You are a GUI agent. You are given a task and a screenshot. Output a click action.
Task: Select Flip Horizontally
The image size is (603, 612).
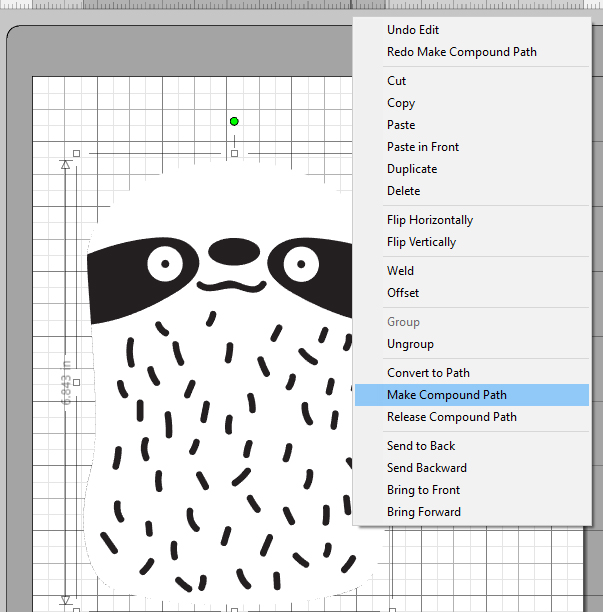coord(430,220)
